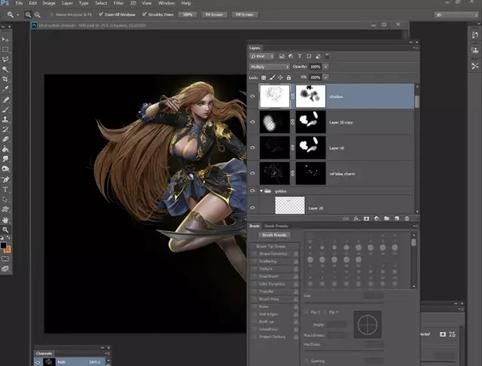
Task: Select the History Brush tool
Action: coord(5,129)
